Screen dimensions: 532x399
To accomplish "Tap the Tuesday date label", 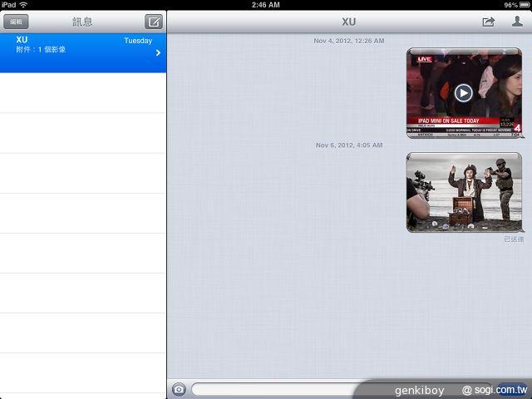I will pos(138,40).
